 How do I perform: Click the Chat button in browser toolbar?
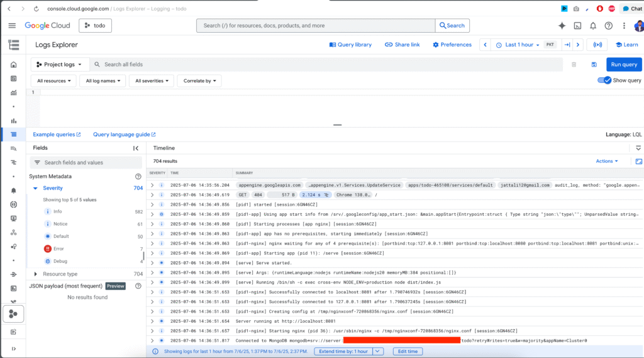(631, 9)
